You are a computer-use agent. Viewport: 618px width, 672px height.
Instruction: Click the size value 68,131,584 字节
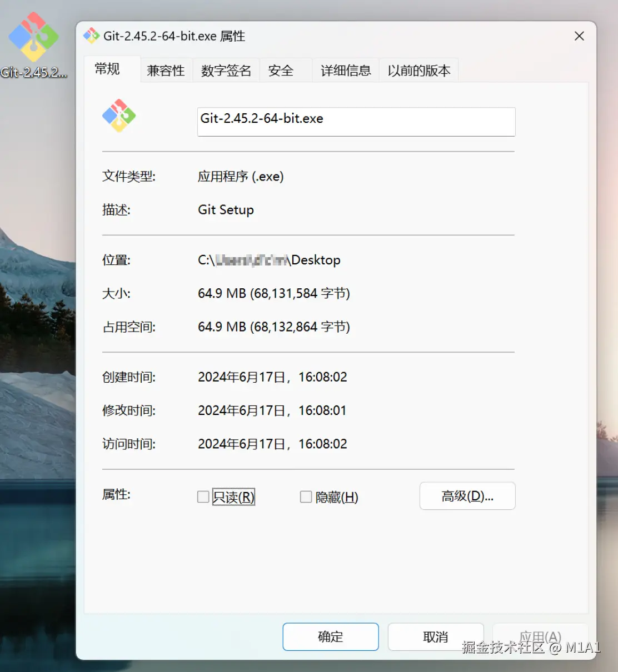274,293
